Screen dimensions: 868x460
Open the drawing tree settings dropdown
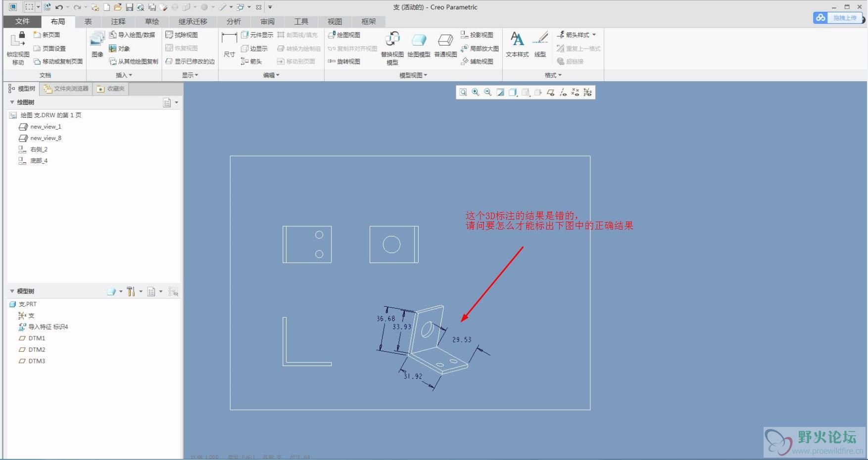click(170, 102)
